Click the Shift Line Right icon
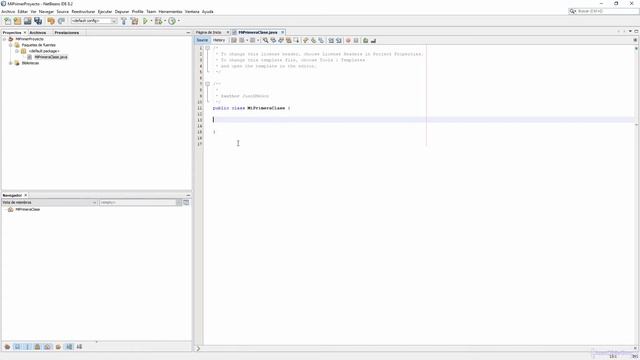This screenshot has height=360, width=640. [339, 40]
